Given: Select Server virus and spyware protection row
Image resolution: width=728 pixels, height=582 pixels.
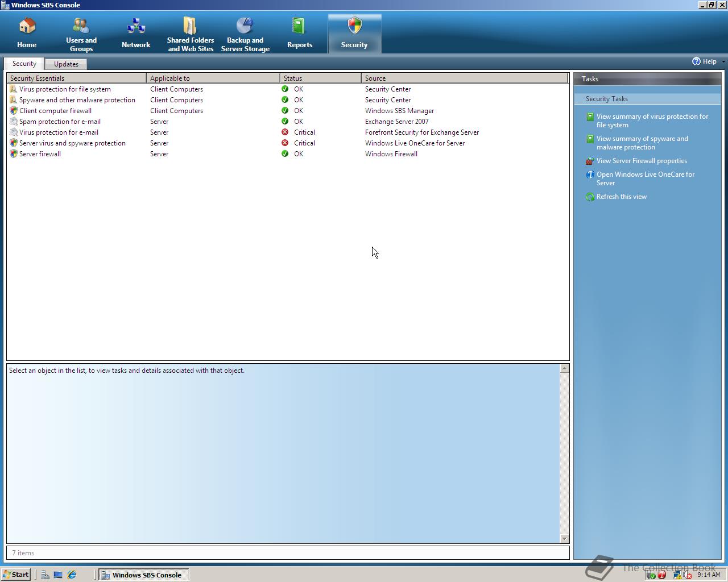Looking at the screenshot, I should (288, 143).
